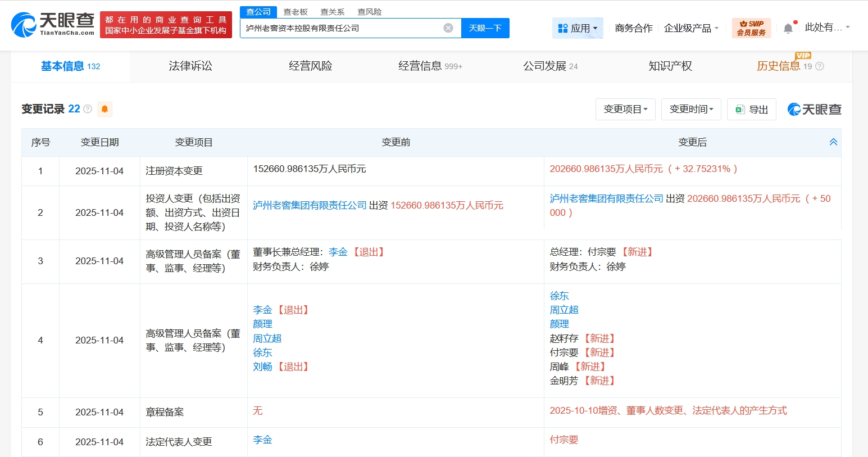Screen dimensions: 868x457
Task: Click the 李金 link in row 6
Action: [262, 440]
